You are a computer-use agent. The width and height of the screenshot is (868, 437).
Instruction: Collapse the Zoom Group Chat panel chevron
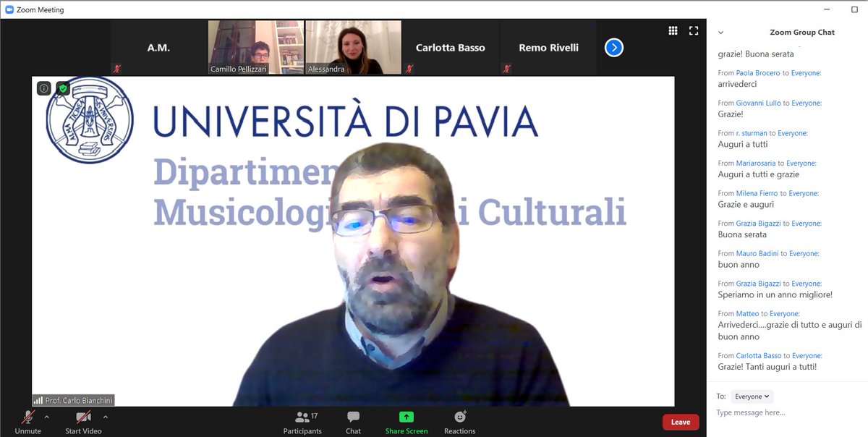720,33
